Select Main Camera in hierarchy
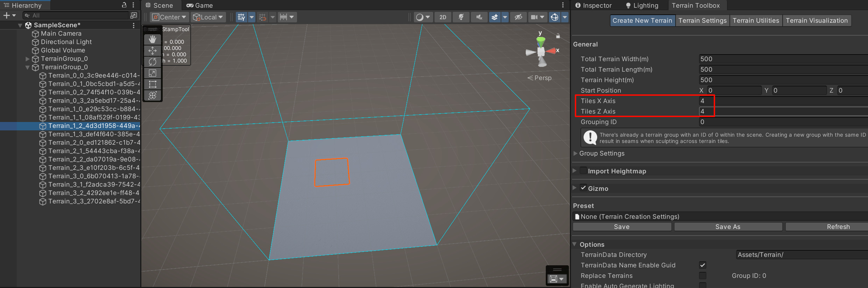 click(61, 34)
